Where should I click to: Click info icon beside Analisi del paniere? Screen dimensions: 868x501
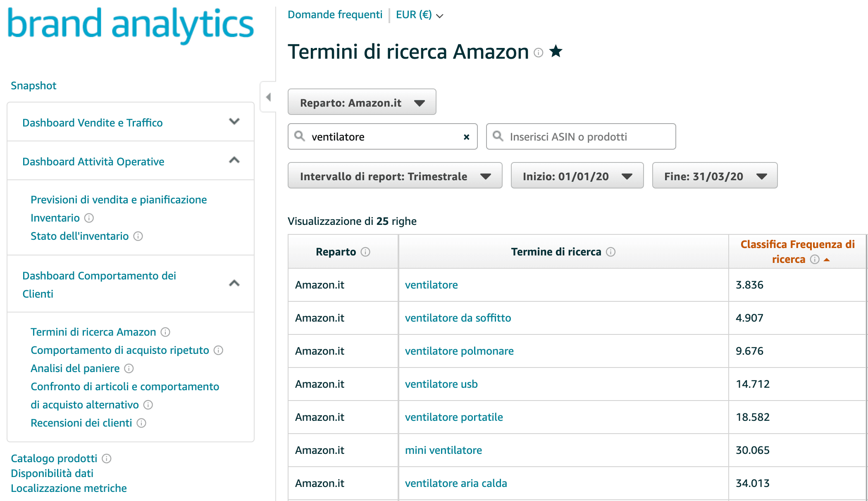tap(129, 368)
